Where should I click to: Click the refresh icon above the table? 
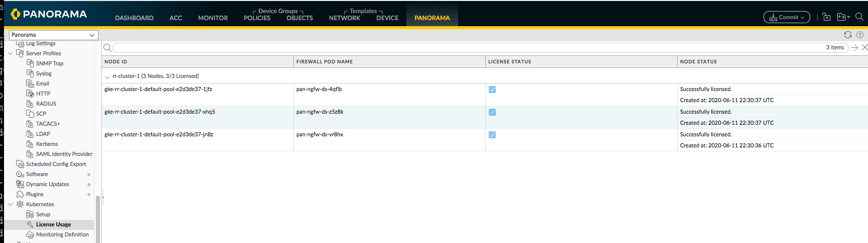click(x=848, y=35)
